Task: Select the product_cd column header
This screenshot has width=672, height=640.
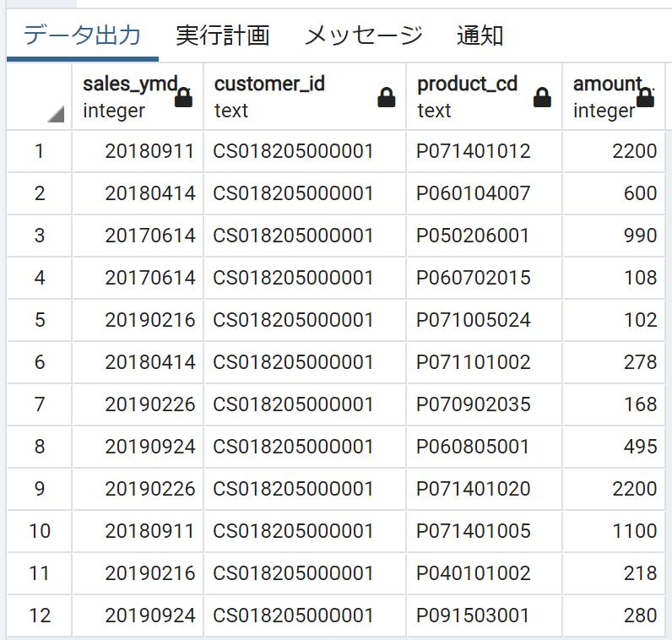Action: [x=485, y=96]
